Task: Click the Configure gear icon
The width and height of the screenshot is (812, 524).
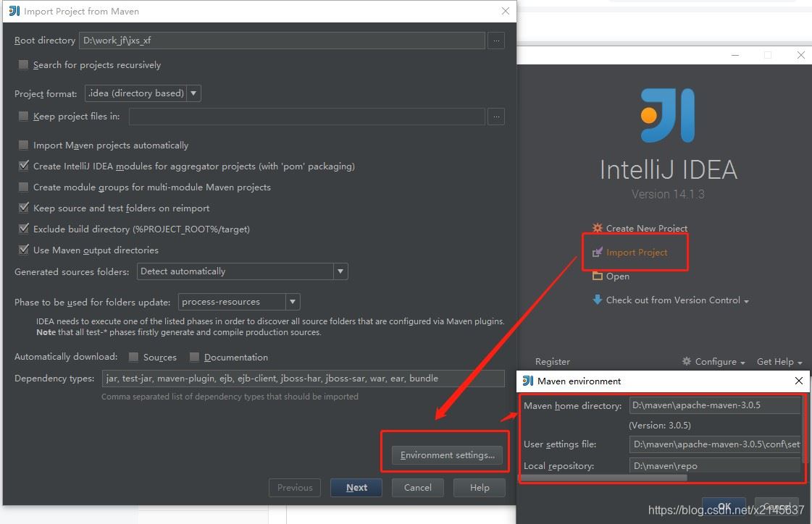Action: click(686, 361)
